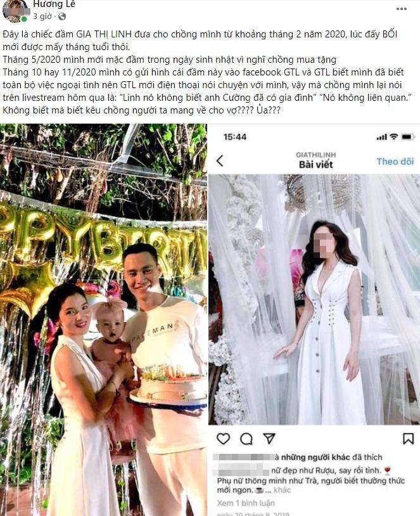This screenshot has height=516, width=420.
Task: Expand the caption via khác link
Action: pyautogui.click(x=282, y=490)
